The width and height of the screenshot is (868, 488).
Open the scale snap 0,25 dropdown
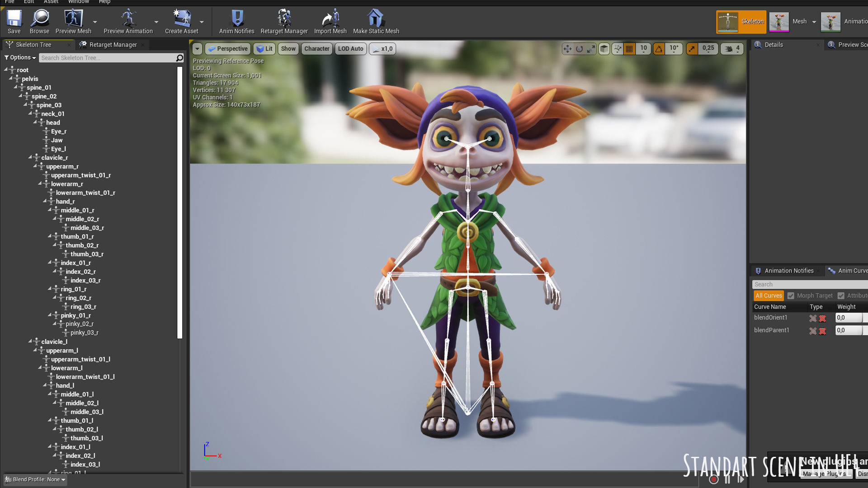click(708, 49)
